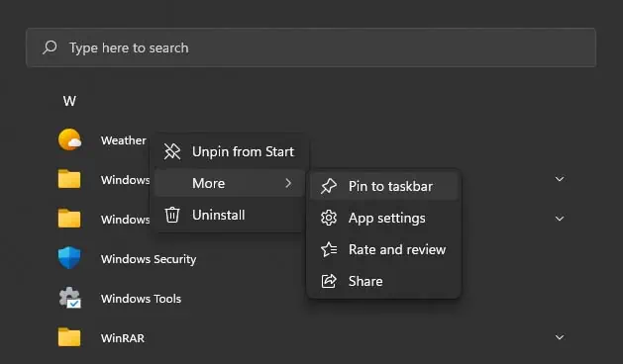This screenshot has width=623, height=364.
Task: Select Pin to taskbar
Action: (x=384, y=186)
